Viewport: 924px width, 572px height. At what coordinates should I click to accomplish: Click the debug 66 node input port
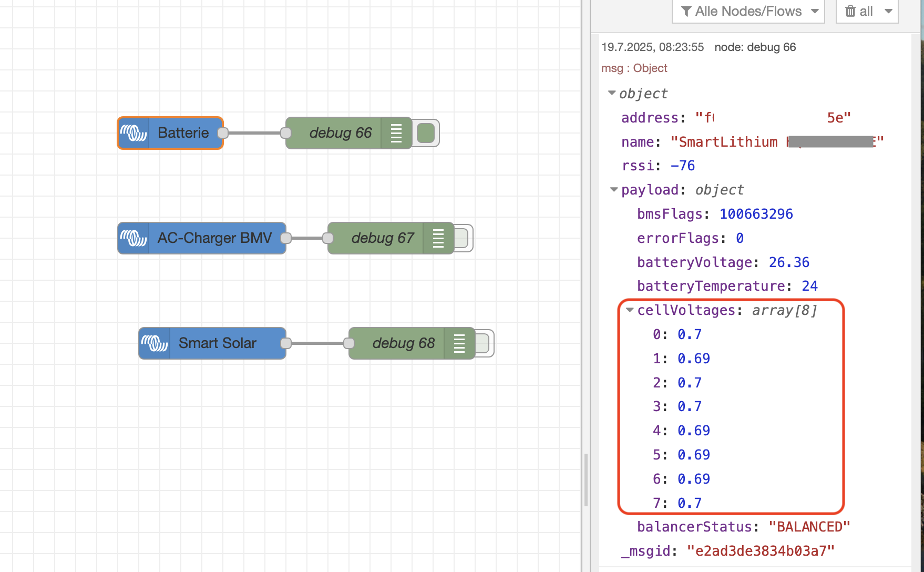pyautogui.click(x=286, y=133)
